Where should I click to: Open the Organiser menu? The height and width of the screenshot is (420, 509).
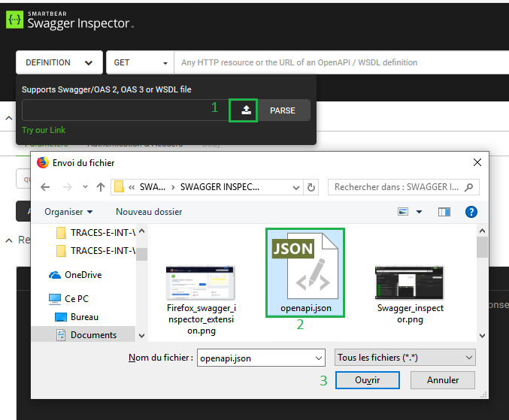[x=68, y=212]
